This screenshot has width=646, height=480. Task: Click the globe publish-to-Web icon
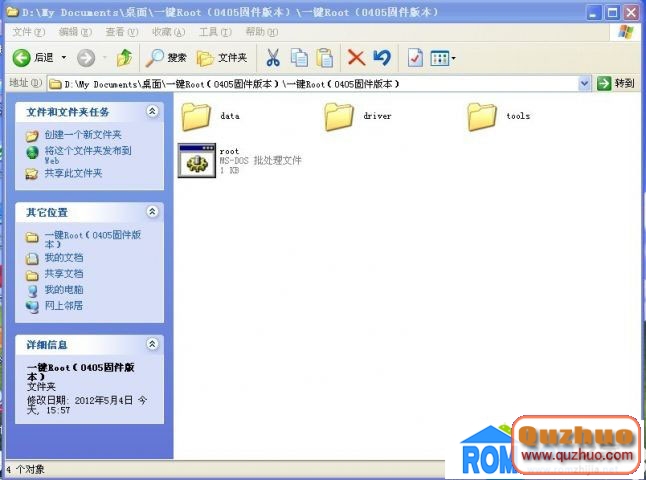[32, 152]
